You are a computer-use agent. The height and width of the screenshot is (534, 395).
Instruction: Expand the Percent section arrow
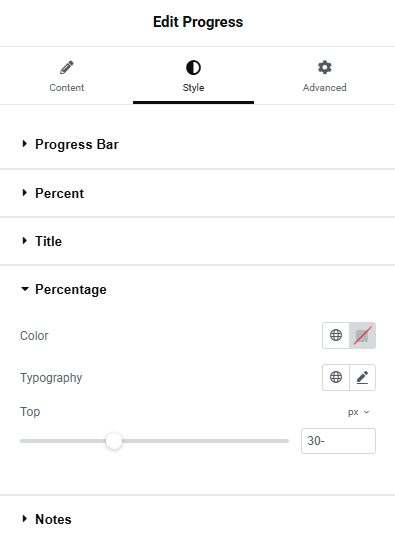[x=25, y=193]
